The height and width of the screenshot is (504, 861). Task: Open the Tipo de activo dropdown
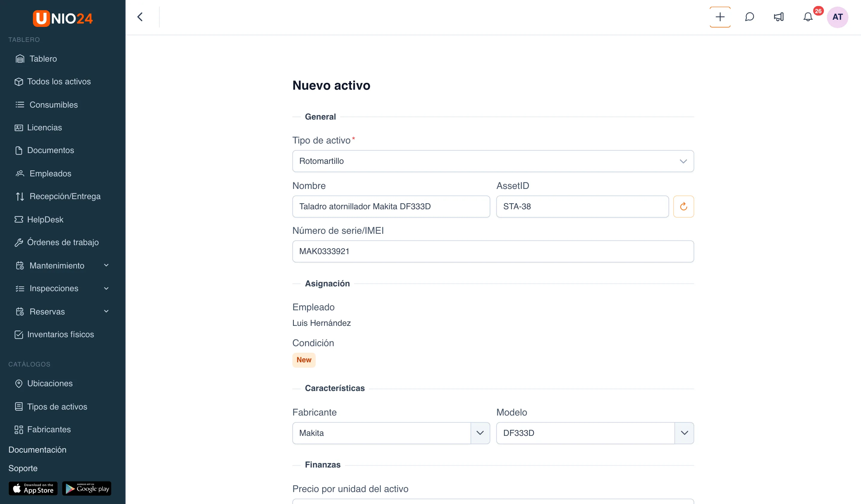tap(493, 161)
